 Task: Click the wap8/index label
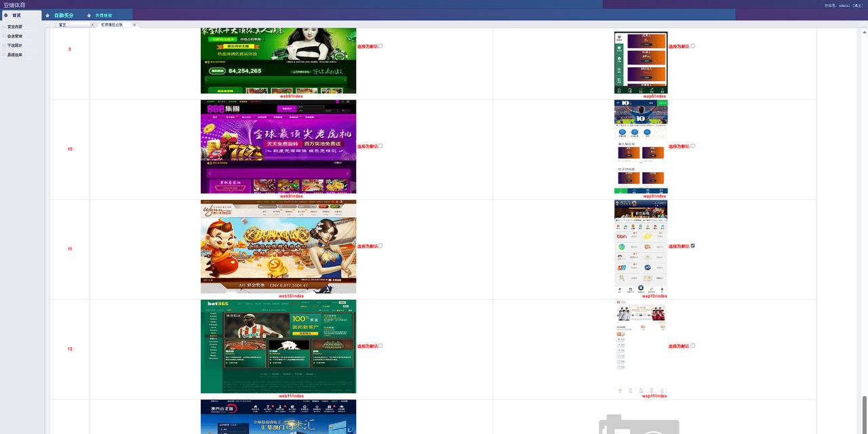point(654,96)
